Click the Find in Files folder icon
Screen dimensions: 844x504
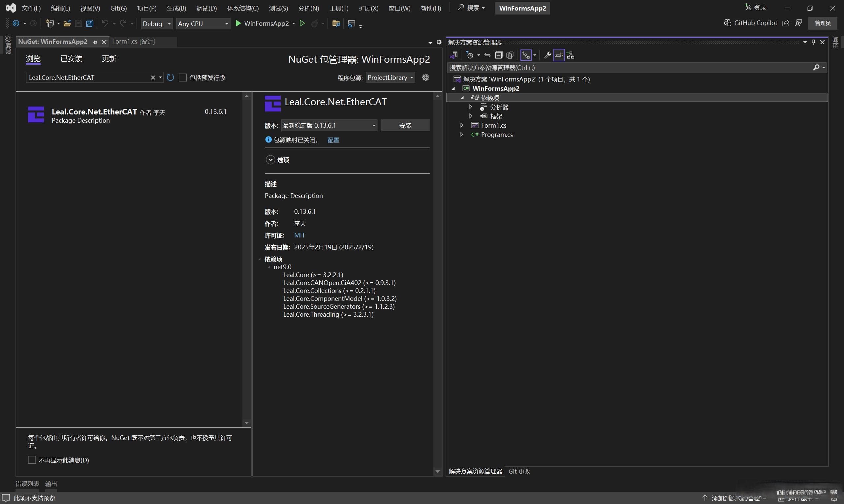[x=336, y=23]
